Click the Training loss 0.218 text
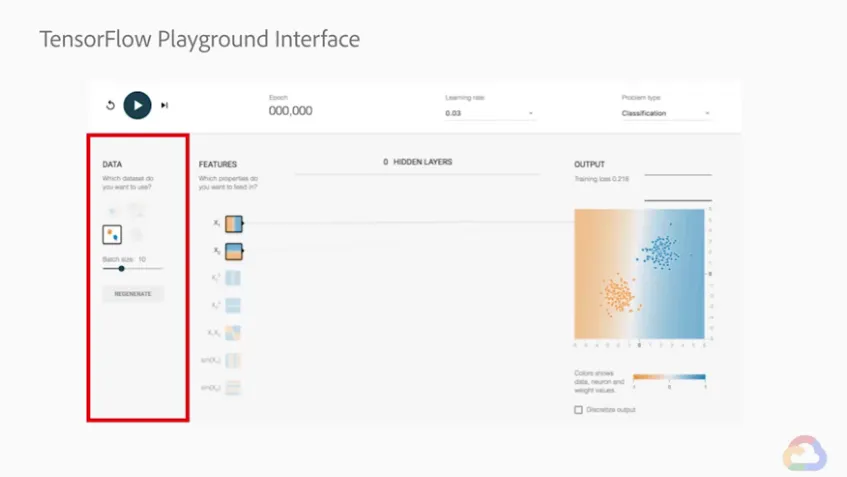 click(602, 179)
